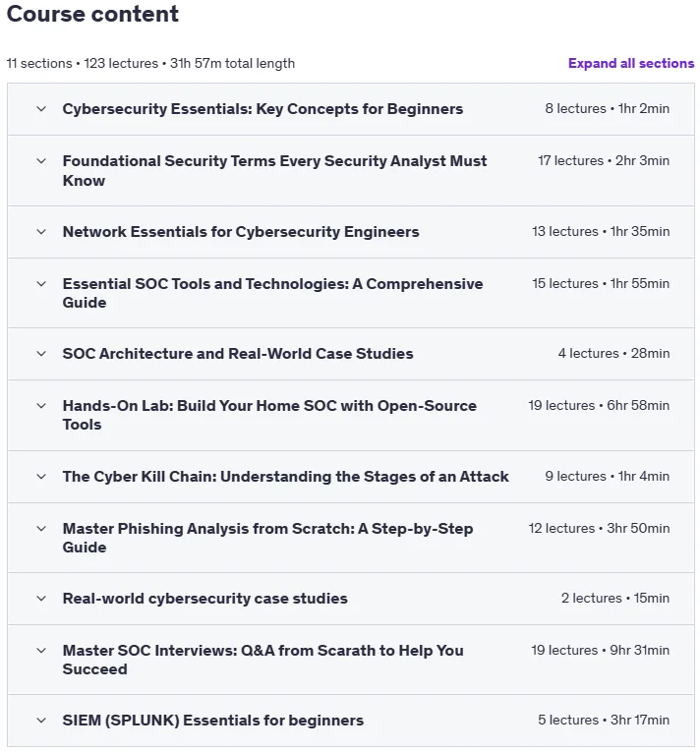This screenshot has width=700, height=752.
Task: Open SIEM (SPLUNK) Essentials for beginners title
Action: point(213,721)
